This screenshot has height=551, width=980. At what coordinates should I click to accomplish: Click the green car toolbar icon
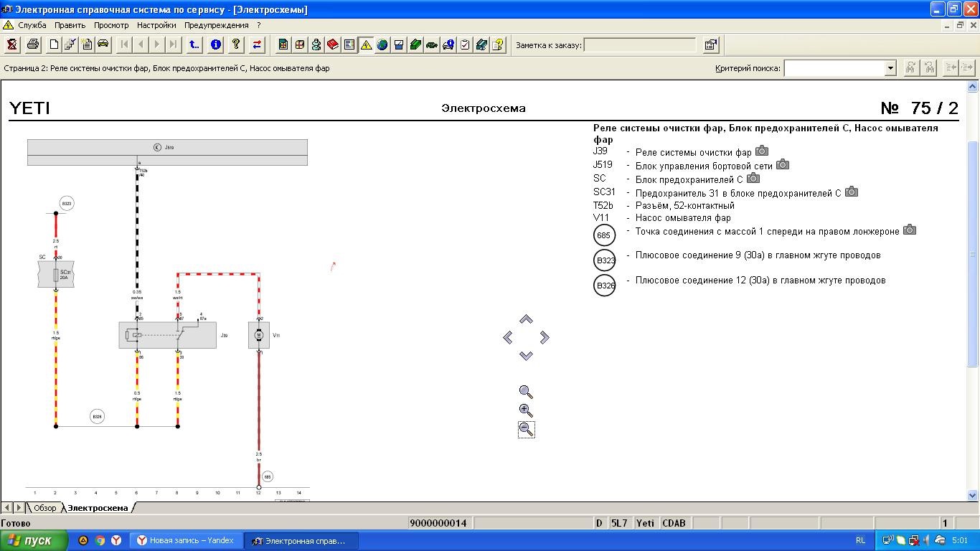pyautogui.click(x=432, y=44)
